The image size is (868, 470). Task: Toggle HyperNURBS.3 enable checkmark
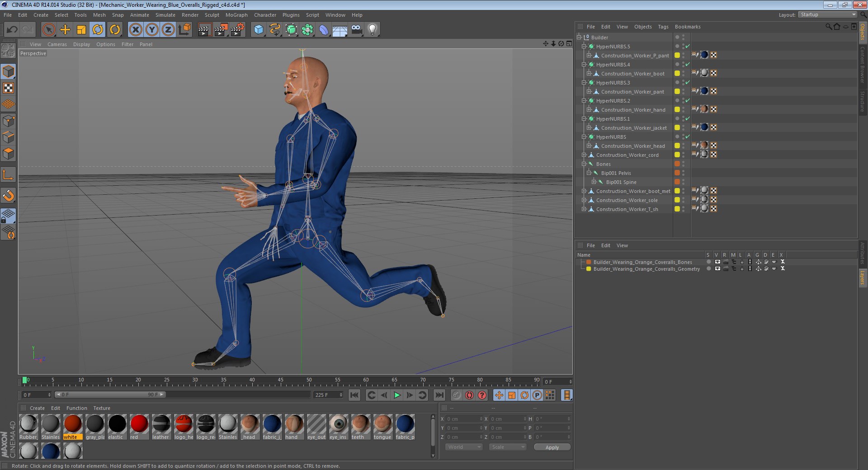[688, 83]
